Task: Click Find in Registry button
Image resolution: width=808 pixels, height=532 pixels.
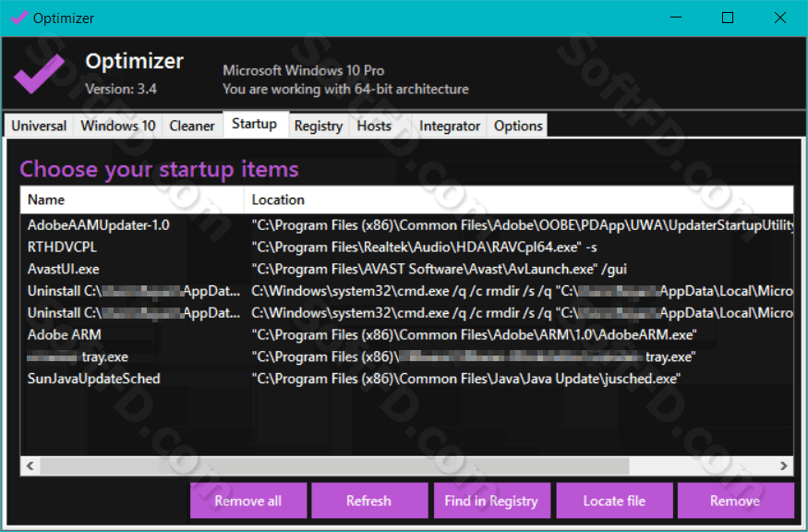Action: tap(491, 501)
